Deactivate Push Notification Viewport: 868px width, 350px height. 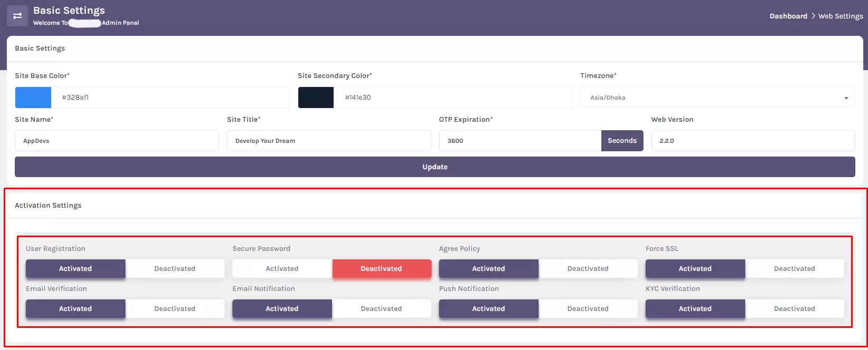[x=588, y=309]
